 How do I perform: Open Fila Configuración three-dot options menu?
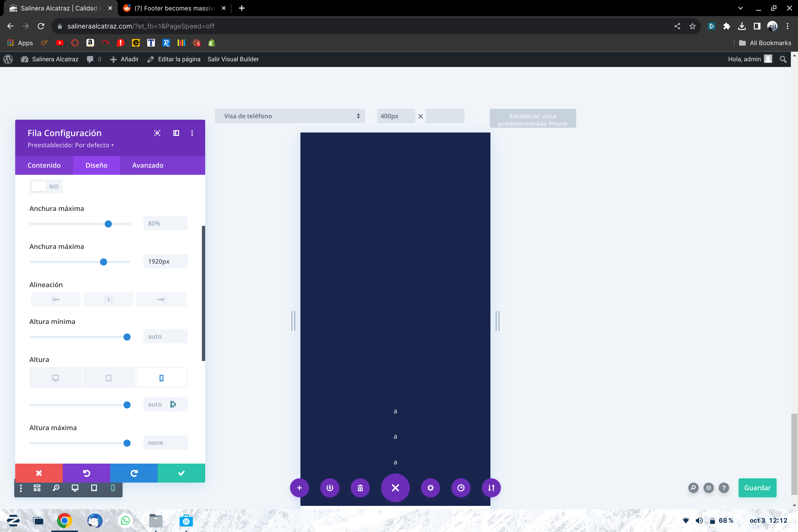coord(192,133)
